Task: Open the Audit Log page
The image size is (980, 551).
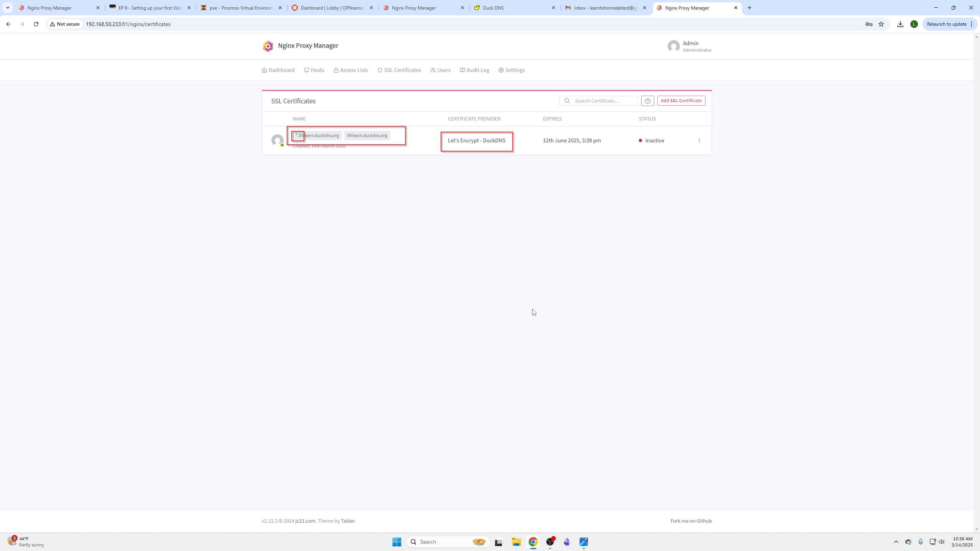Action: (x=474, y=70)
